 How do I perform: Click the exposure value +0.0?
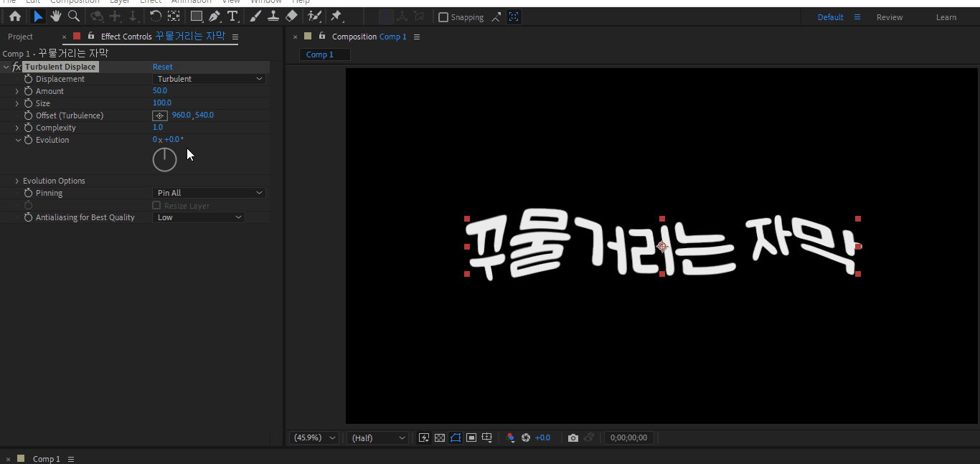point(542,437)
